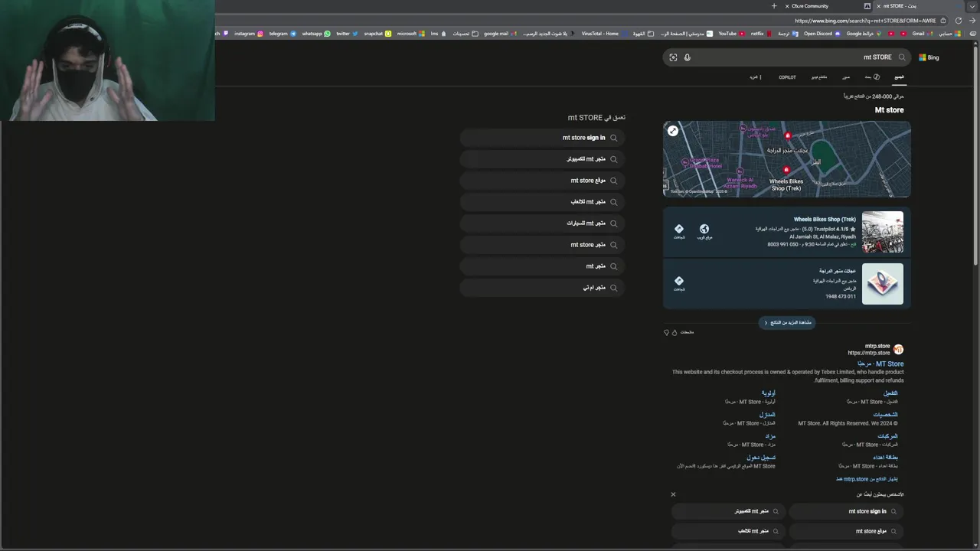Open Instagram bookmark
The height and width of the screenshot is (551, 980).
coord(248,34)
